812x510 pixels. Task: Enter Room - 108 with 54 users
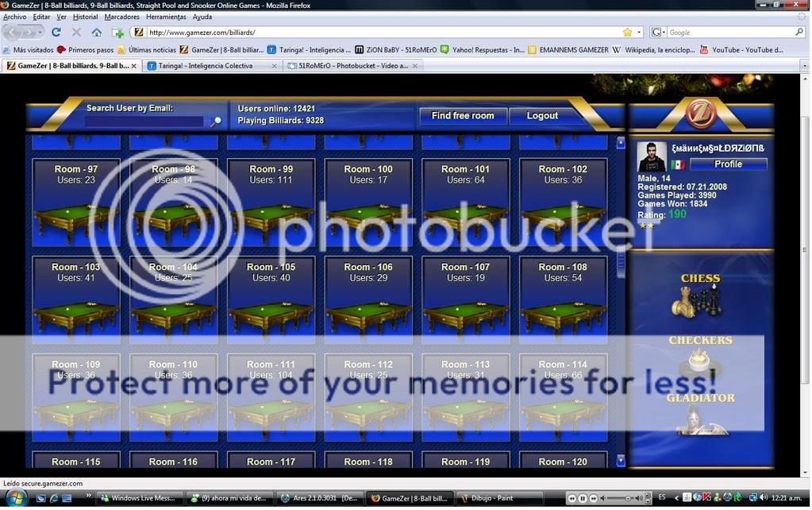click(563, 300)
